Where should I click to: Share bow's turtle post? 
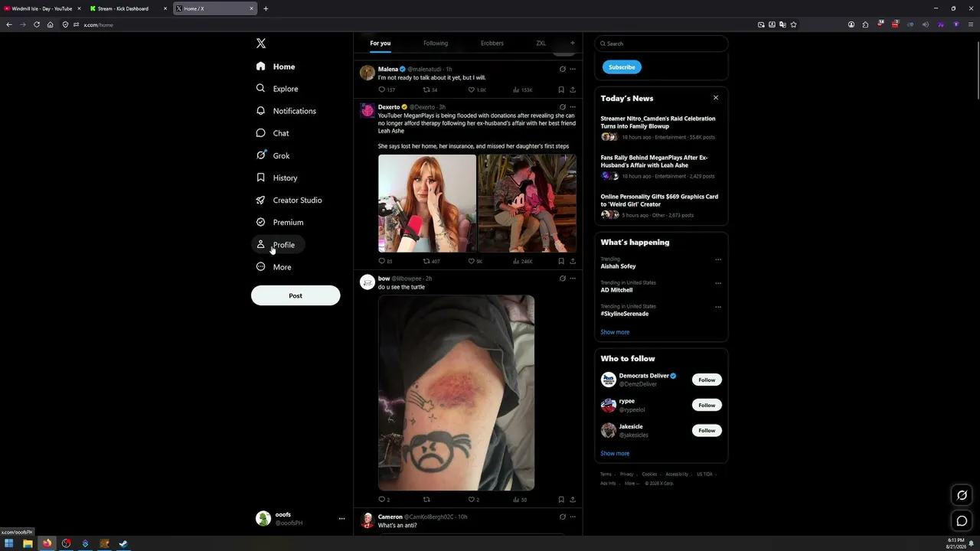pyautogui.click(x=573, y=500)
